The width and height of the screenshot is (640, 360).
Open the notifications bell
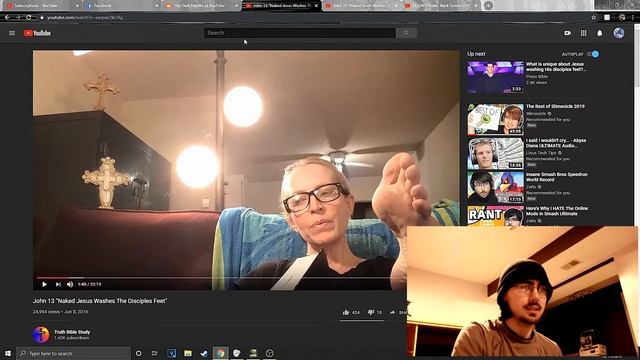600,33
